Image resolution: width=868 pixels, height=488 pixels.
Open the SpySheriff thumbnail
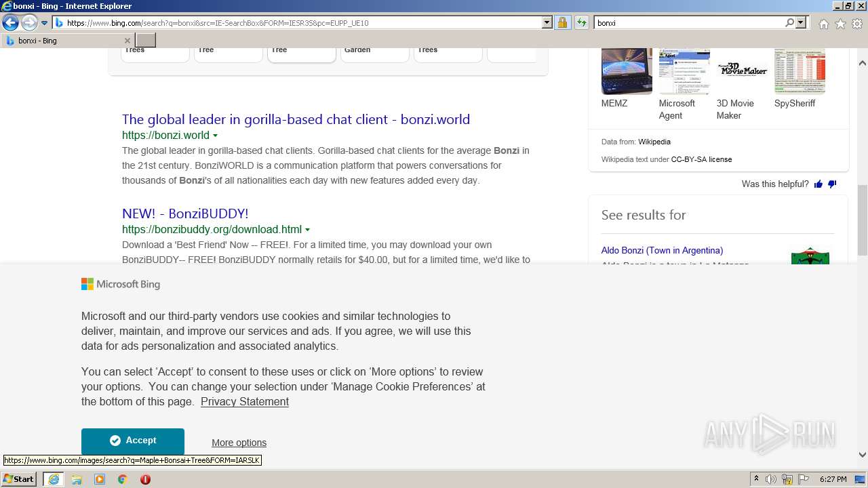pos(800,71)
